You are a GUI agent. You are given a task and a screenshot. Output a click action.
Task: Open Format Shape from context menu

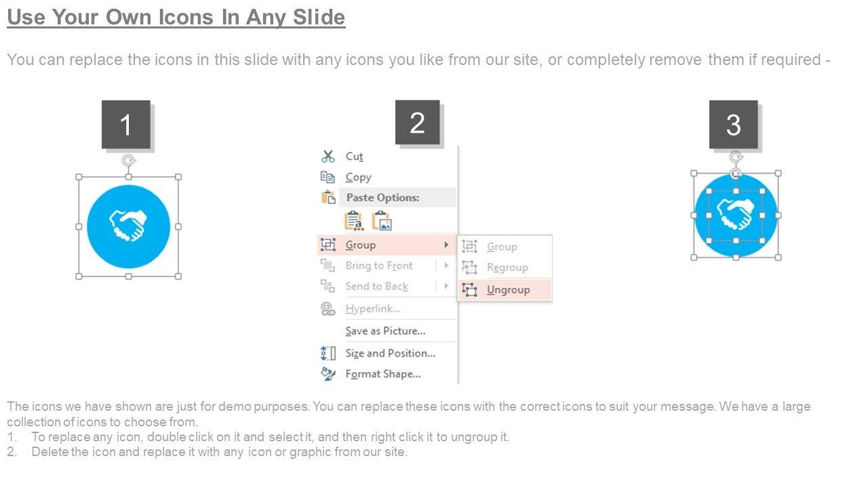(383, 374)
